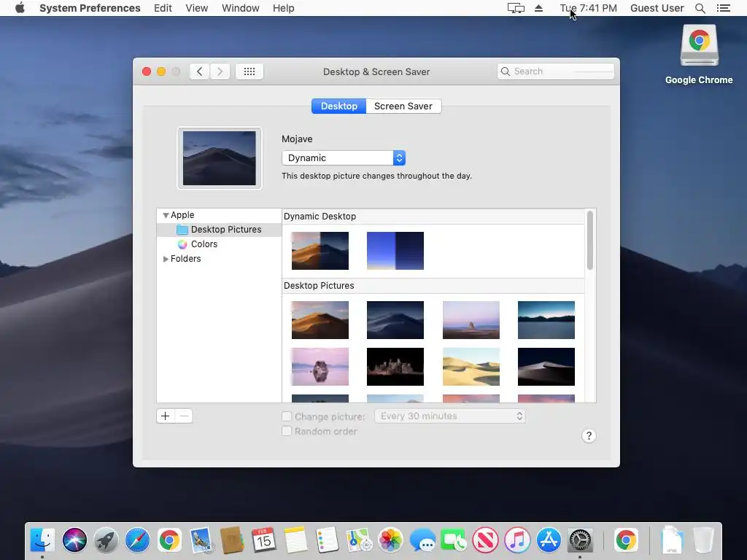Image resolution: width=747 pixels, height=560 pixels.
Task: Open Chrome icon next to Safari in Dock
Action: point(169,540)
